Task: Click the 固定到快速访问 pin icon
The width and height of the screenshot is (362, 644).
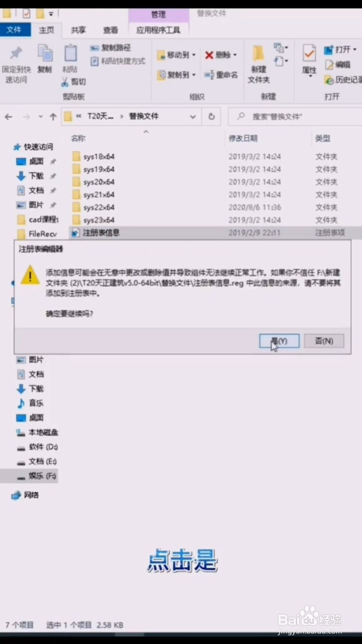Action: point(16,53)
